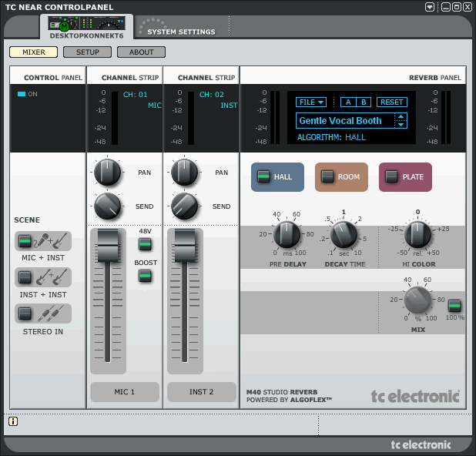Switch to the SYSTEM SETTINGS tab
This screenshot has width=476, height=456.
pos(181,32)
